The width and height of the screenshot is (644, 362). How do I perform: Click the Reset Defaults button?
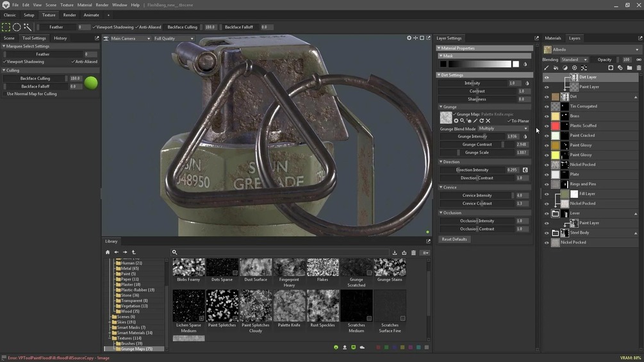454,239
